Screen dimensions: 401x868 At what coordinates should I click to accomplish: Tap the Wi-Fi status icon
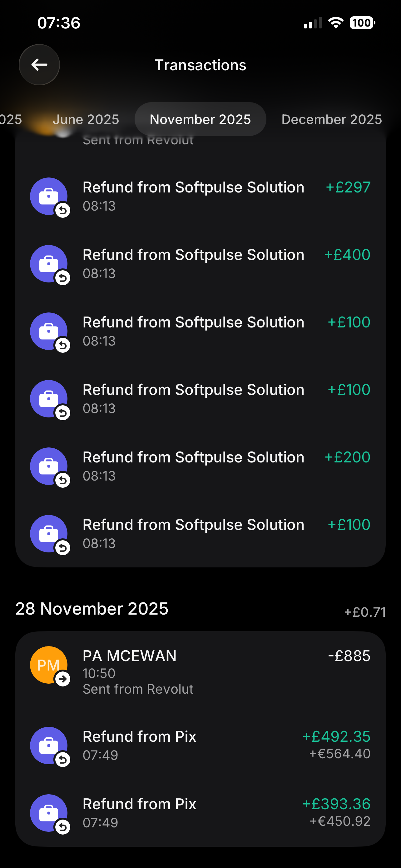click(x=335, y=23)
